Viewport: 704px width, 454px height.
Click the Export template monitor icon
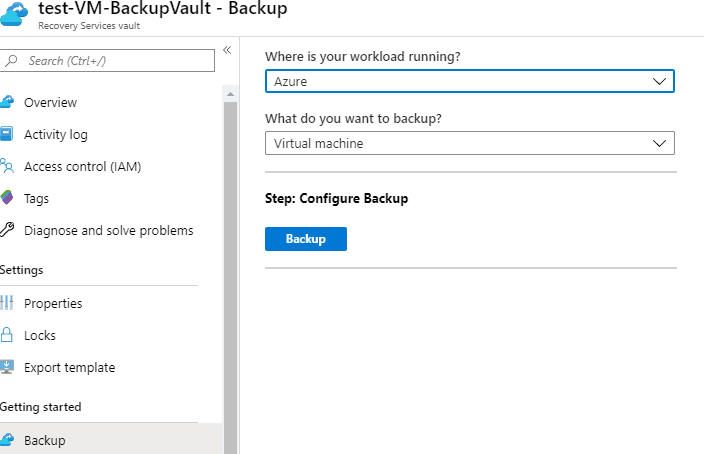click(x=7, y=367)
